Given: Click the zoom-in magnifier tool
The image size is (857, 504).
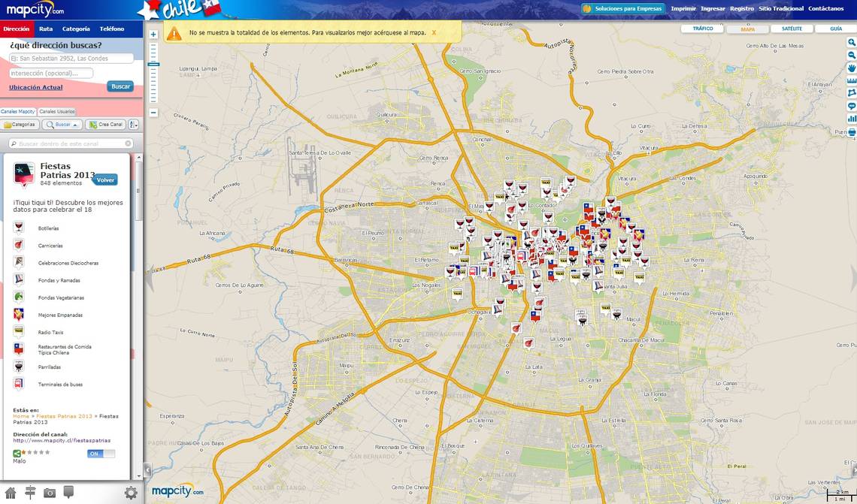Looking at the screenshot, I should 852,43.
